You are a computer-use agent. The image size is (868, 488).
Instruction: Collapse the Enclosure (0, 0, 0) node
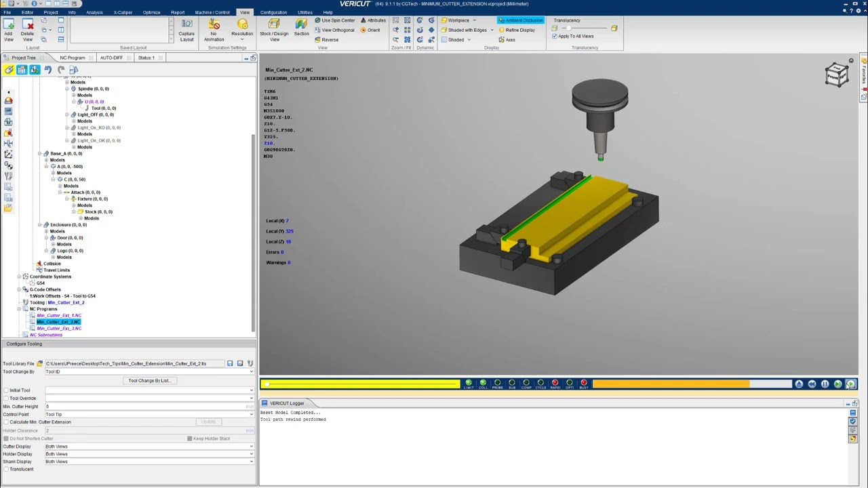(39, 225)
